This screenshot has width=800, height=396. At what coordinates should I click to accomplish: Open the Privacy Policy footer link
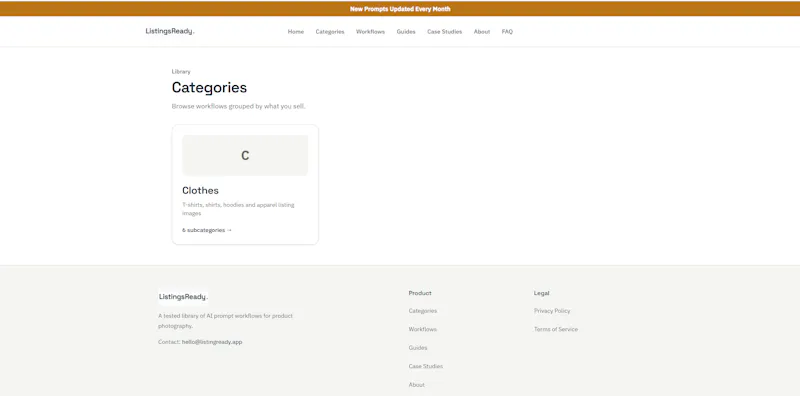click(x=552, y=311)
